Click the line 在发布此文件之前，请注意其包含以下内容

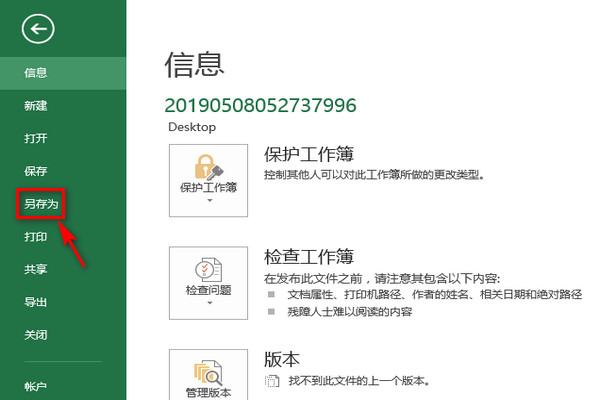pyautogui.click(x=382, y=278)
